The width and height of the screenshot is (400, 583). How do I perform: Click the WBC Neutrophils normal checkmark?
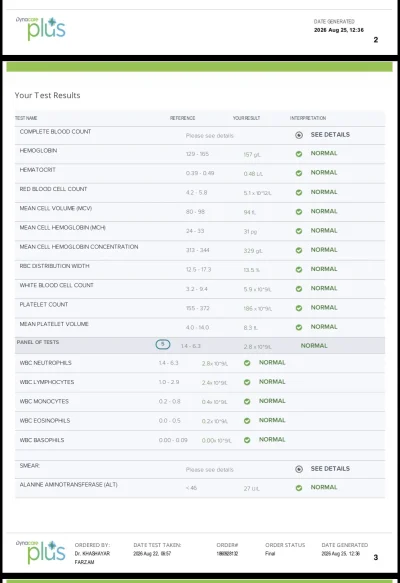pyautogui.click(x=247, y=363)
